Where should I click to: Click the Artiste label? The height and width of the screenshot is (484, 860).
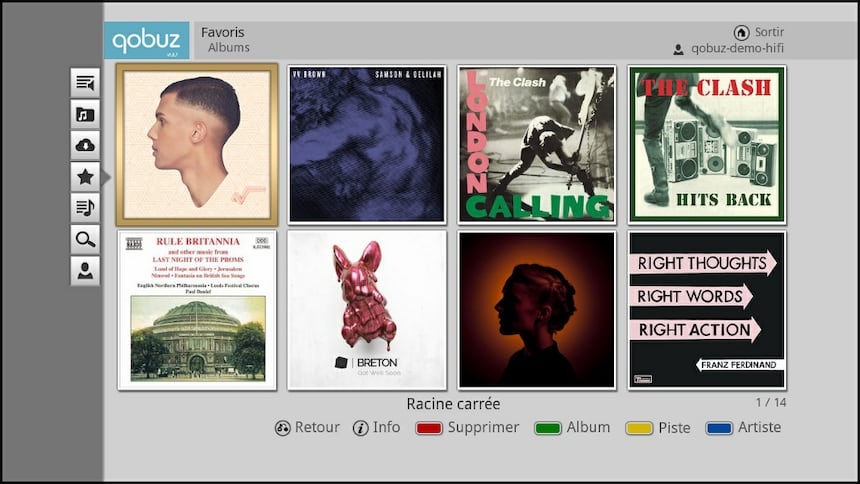tap(760, 427)
